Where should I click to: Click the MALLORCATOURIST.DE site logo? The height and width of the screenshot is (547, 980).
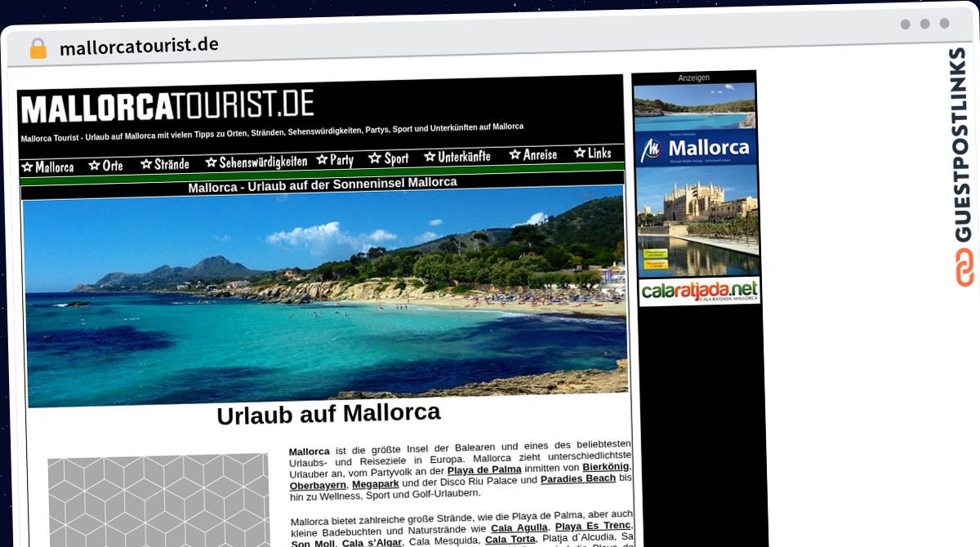[167, 107]
